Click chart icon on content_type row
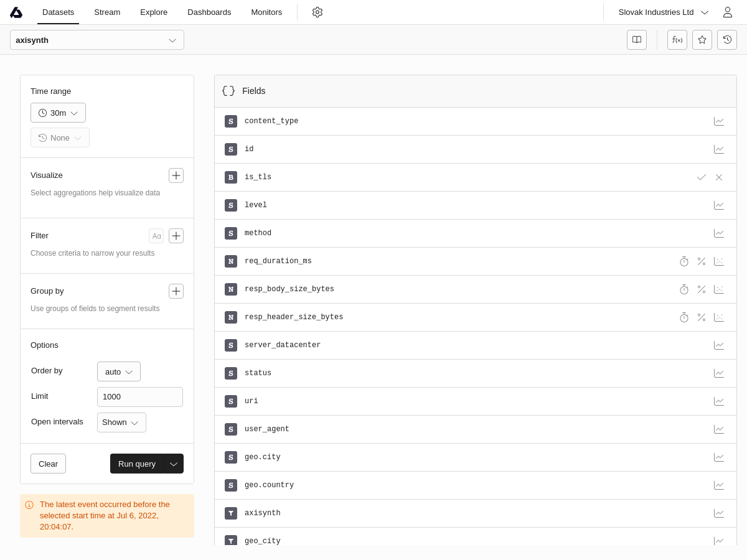Screen dimensions: 747x560 [719, 121]
